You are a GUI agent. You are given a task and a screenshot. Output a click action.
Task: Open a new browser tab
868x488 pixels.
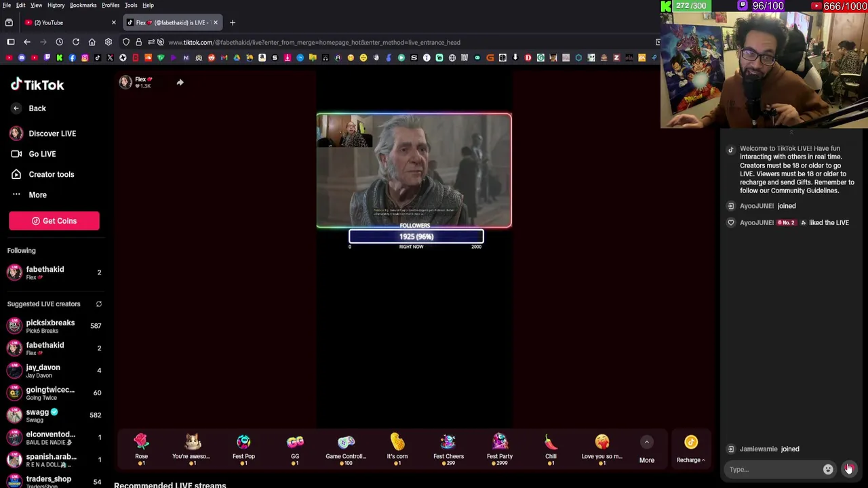pos(232,22)
